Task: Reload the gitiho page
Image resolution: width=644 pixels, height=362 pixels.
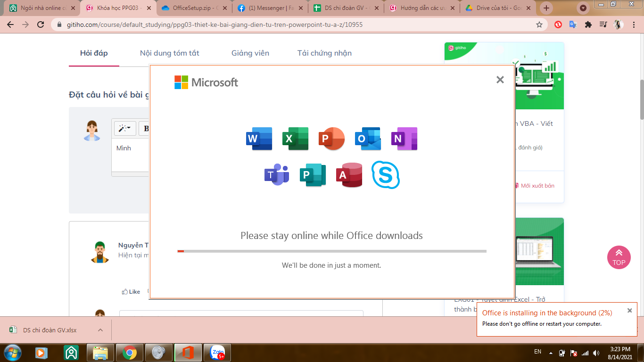Action: pyautogui.click(x=41, y=25)
